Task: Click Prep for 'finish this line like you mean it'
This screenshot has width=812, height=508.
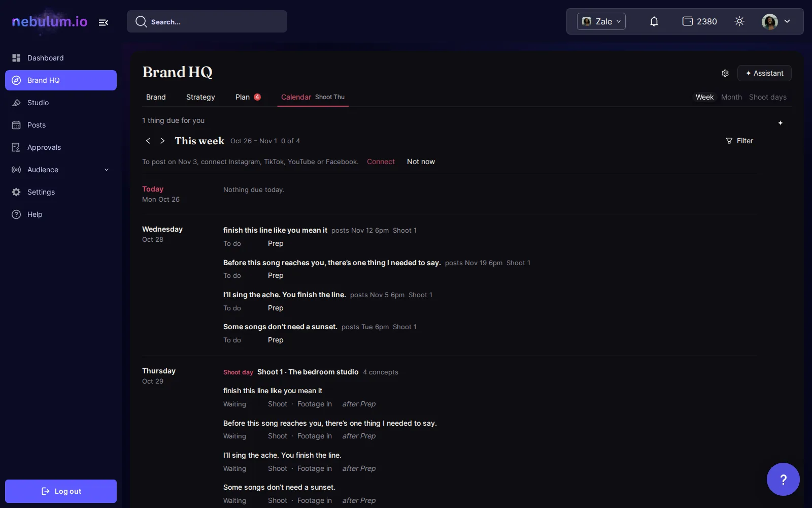Action: click(276, 243)
